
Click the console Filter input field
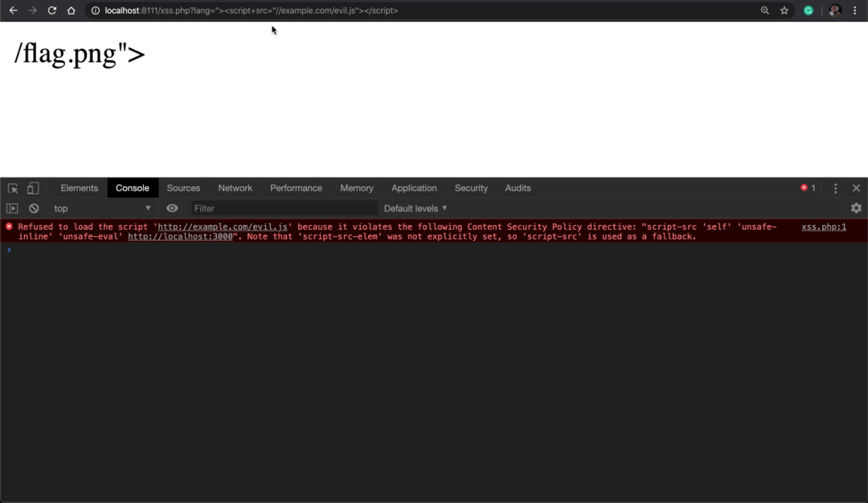tap(284, 209)
